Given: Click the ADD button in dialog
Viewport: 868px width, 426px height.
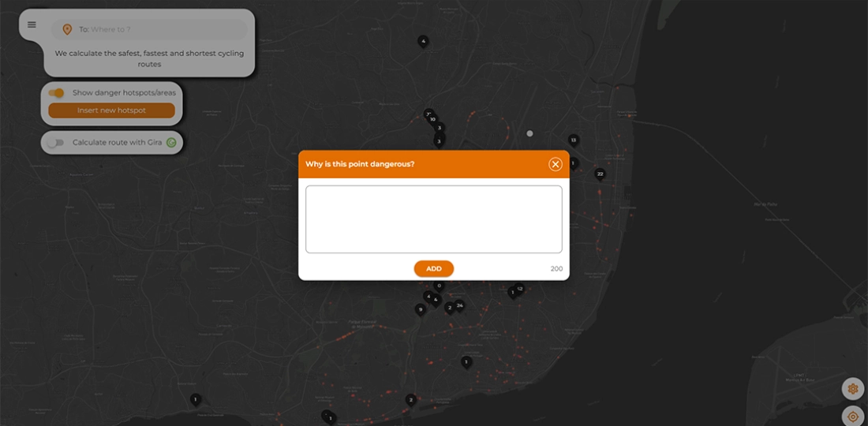Looking at the screenshot, I should 434,268.
